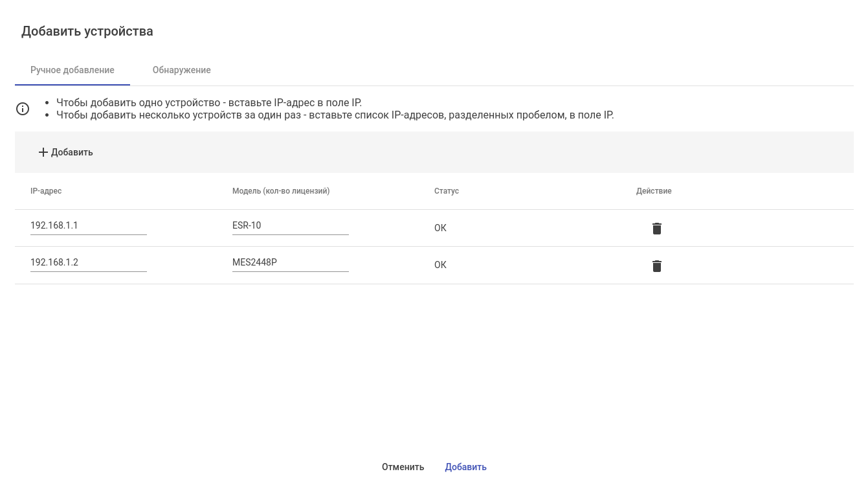Edit the 192.168.1.2 IP address field

[88, 262]
